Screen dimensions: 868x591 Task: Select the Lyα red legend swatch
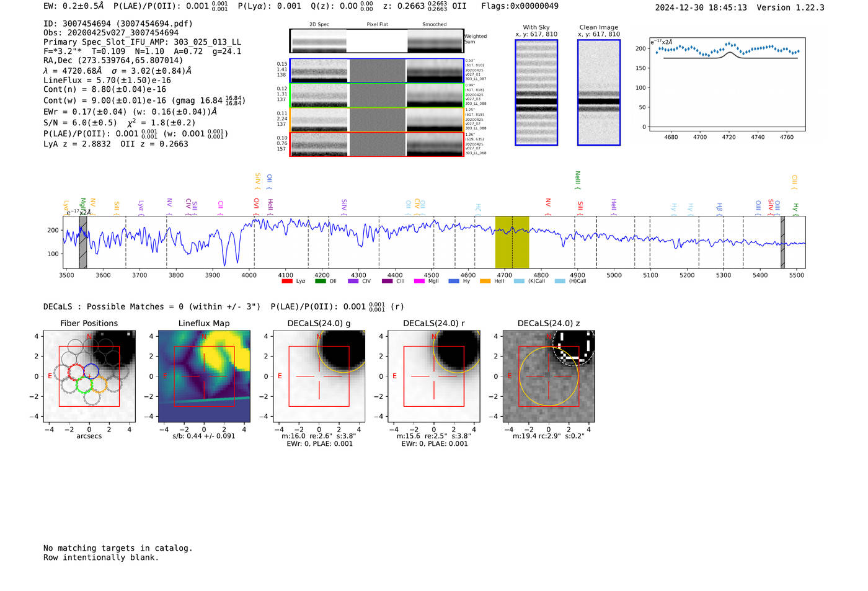click(287, 281)
